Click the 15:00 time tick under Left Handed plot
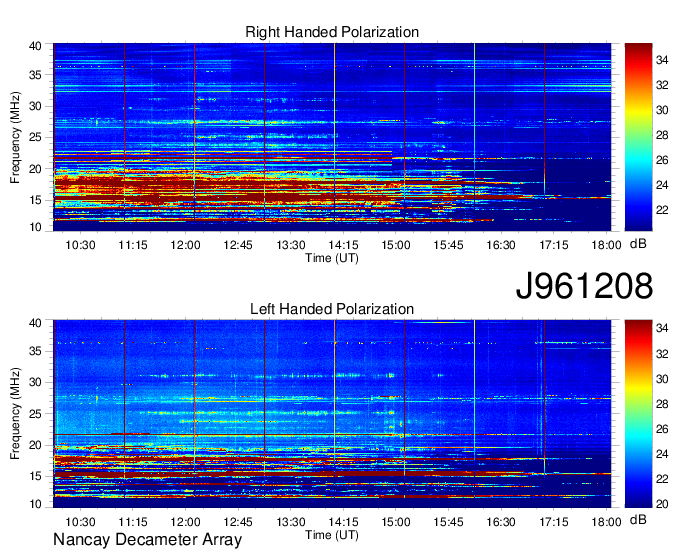Screen dimensions: 680x552 tap(396, 522)
